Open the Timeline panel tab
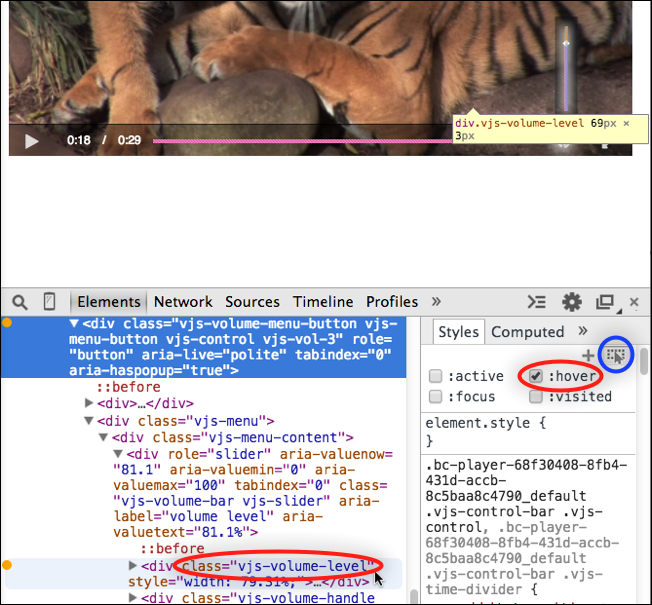Image resolution: width=652 pixels, height=605 pixels. pyautogui.click(x=323, y=302)
